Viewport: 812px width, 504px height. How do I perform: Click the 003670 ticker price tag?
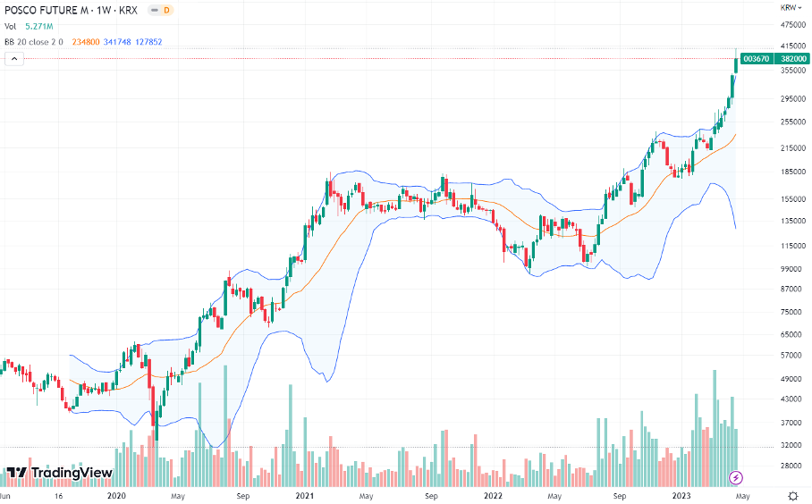coord(756,59)
